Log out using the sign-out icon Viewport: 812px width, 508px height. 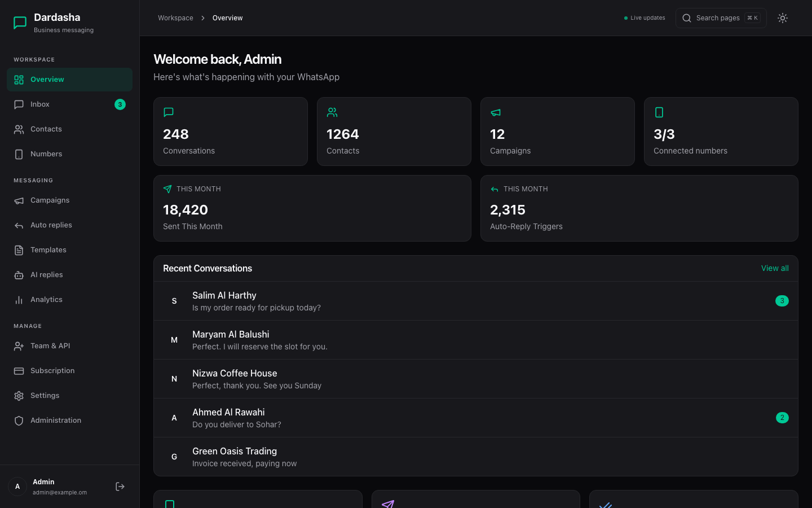tap(120, 487)
